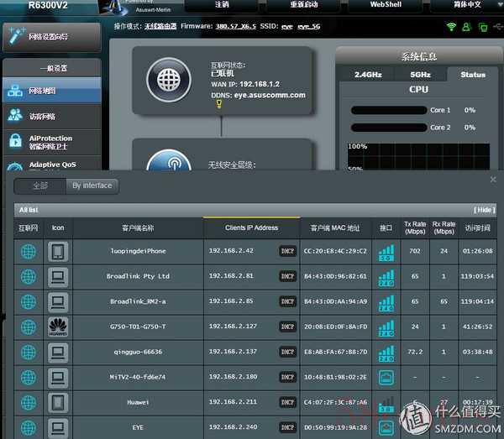This screenshot has width=504, height=439.
Task: Switch to the 2.4GHz tab
Action: click(x=368, y=75)
